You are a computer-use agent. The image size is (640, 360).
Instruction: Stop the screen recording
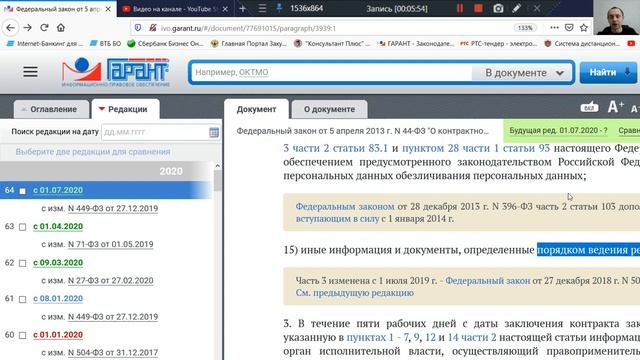pyautogui.click(x=478, y=8)
